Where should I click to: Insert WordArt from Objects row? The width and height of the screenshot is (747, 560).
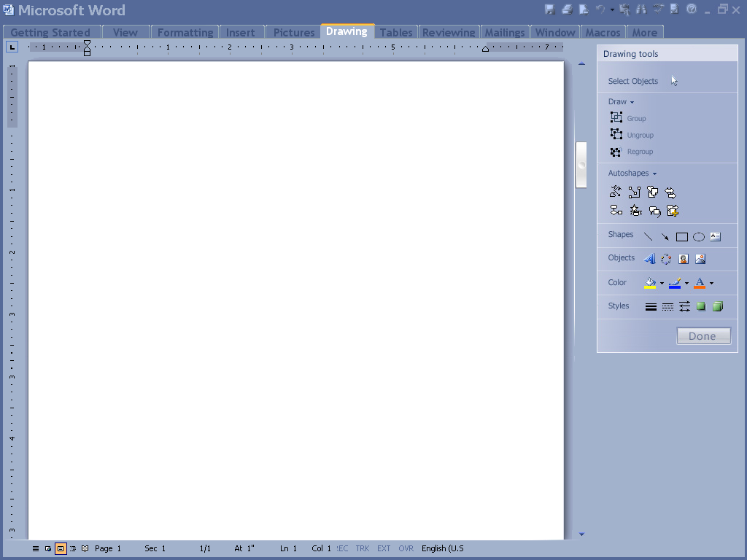click(649, 259)
